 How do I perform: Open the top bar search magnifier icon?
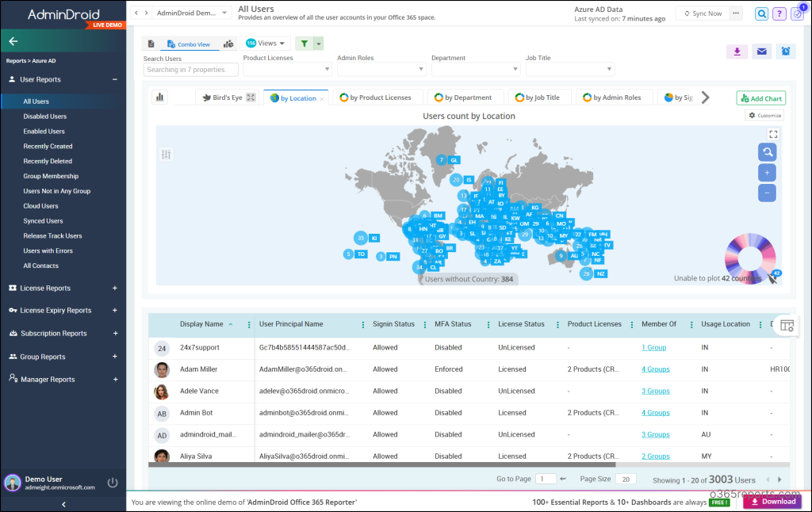761,14
